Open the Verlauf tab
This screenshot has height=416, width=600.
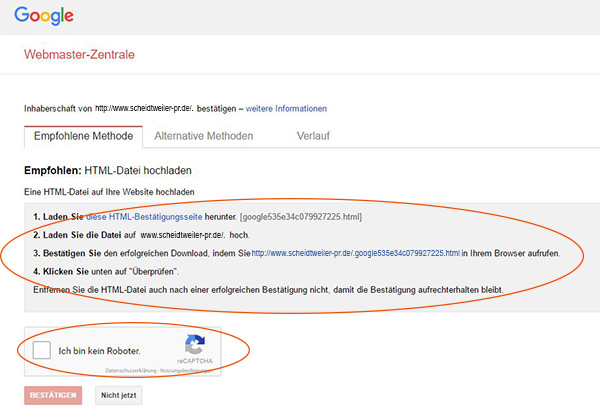point(313,136)
